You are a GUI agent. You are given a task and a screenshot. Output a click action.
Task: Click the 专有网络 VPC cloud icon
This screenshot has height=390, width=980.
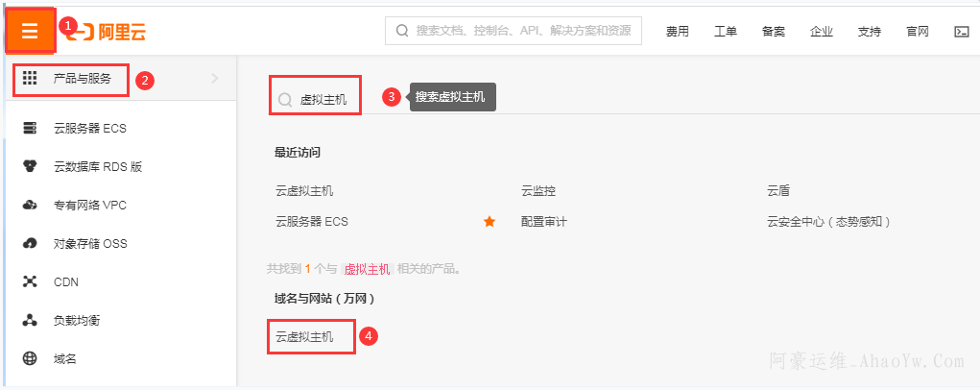(x=30, y=206)
